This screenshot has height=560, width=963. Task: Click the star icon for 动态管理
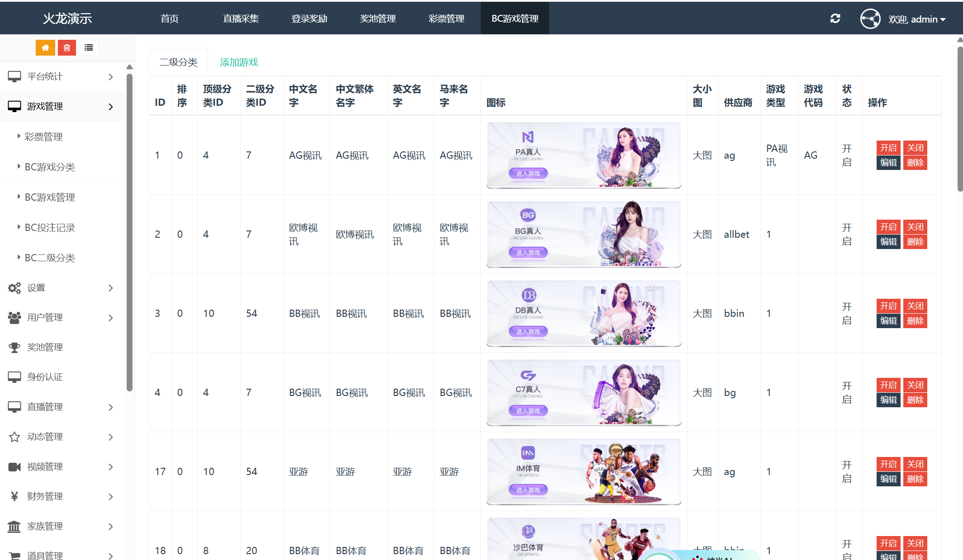click(x=14, y=437)
